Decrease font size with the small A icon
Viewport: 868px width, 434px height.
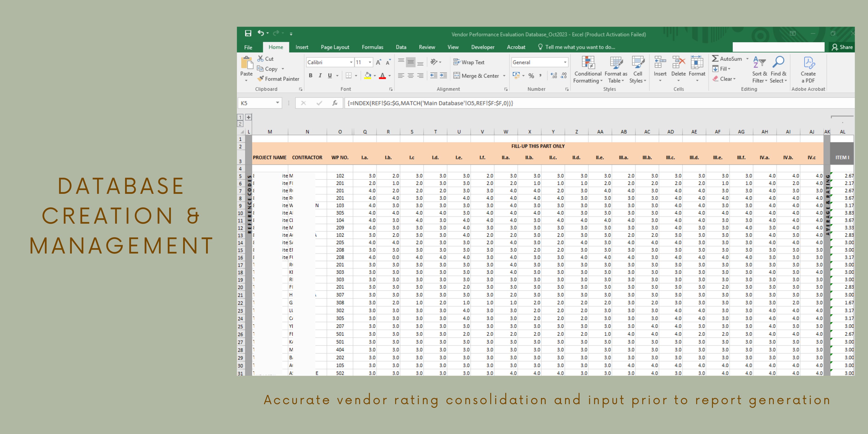tap(388, 62)
